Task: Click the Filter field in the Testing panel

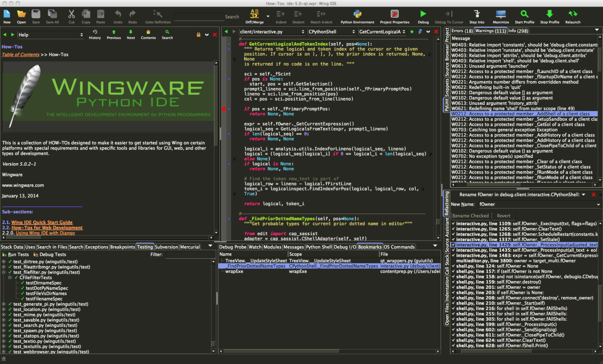Action: click(190, 255)
